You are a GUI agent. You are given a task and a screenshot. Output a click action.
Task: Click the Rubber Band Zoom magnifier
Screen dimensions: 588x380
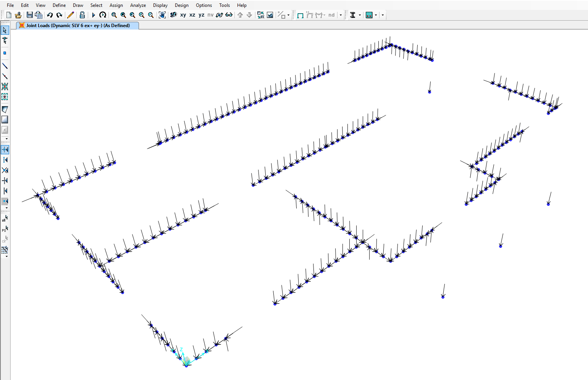(x=114, y=15)
